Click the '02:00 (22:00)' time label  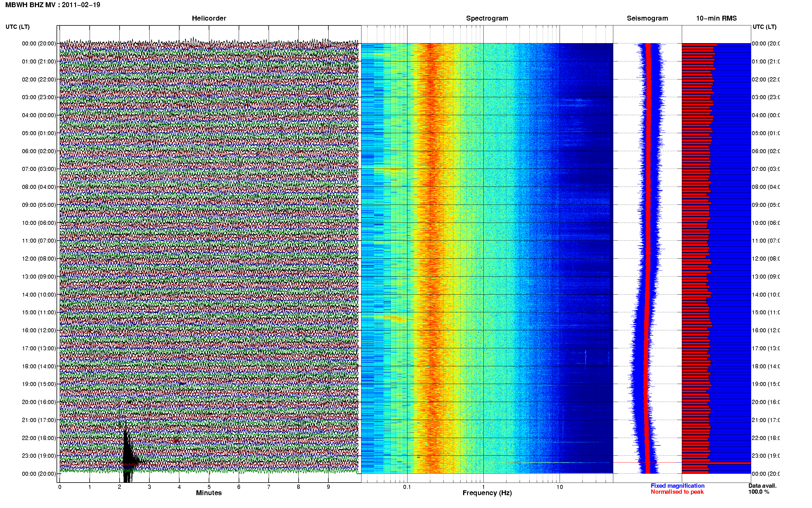(39, 79)
